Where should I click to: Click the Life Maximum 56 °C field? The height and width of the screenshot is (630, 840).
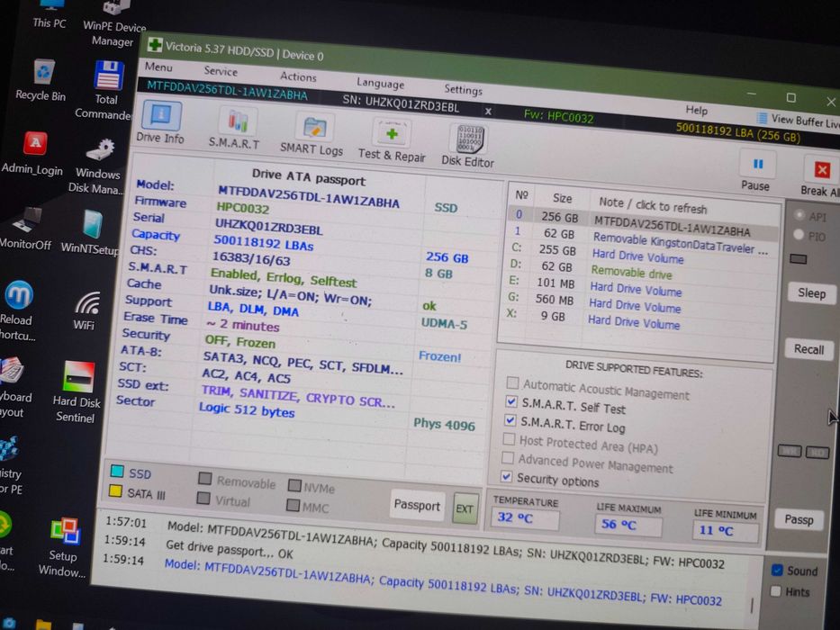(628, 525)
